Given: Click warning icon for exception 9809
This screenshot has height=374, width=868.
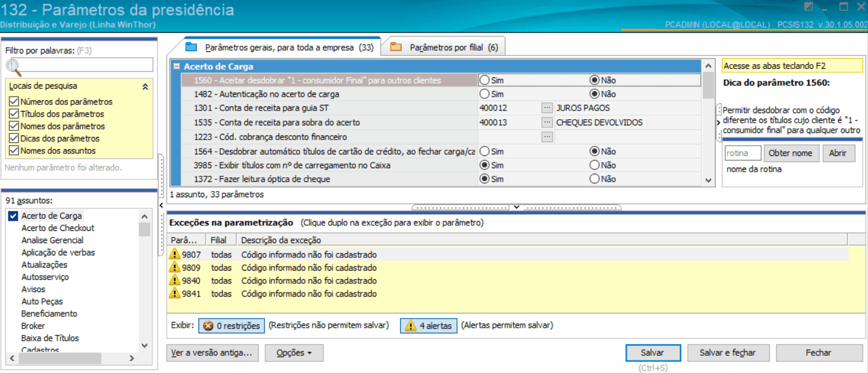Looking at the screenshot, I should click(175, 267).
